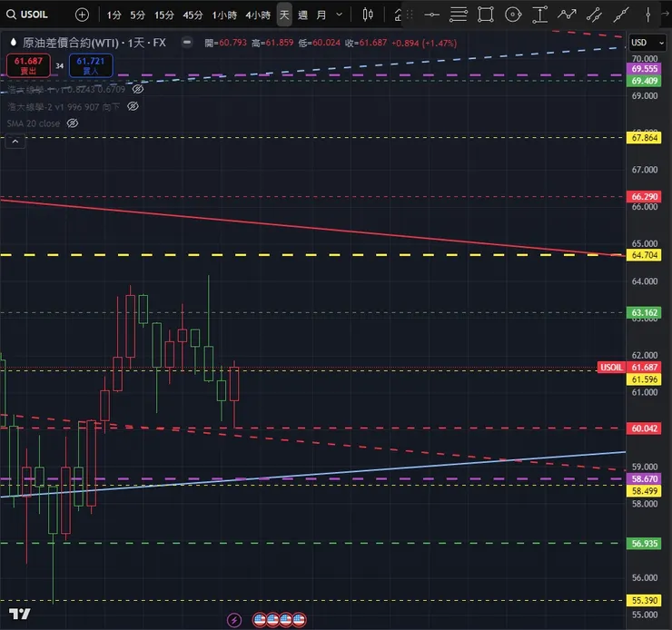The width and height of the screenshot is (672, 630).
Task: Select the 天 daily timeframe
Action: [x=284, y=15]
